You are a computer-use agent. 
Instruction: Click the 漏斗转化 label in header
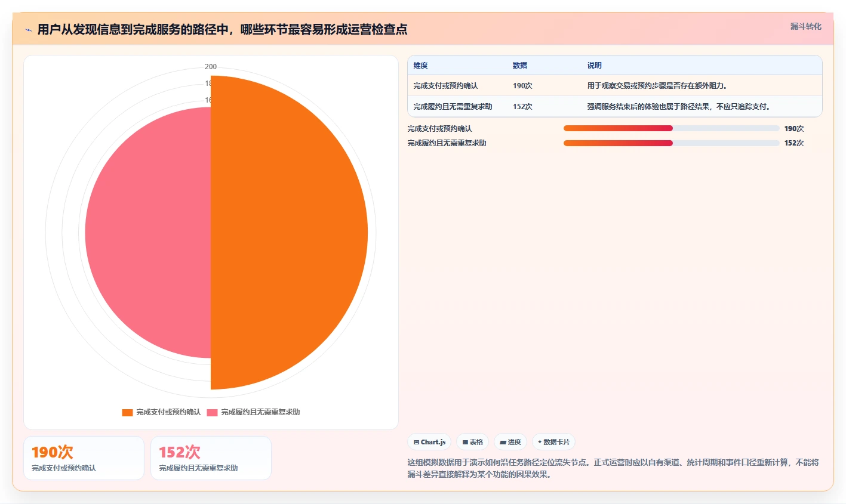pos(805,26)
